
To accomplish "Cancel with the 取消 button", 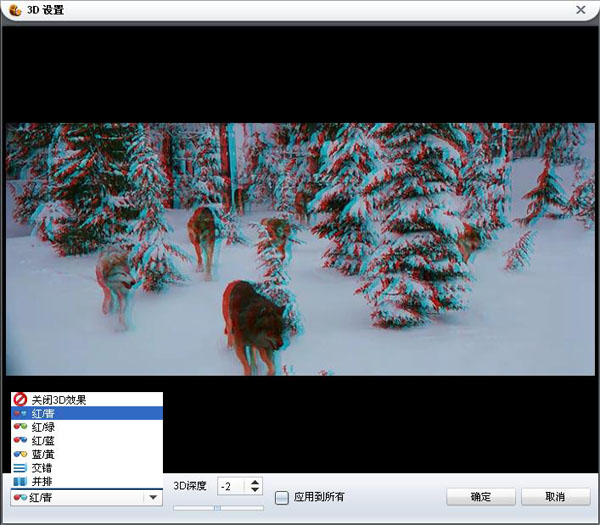I will (555, 497).
